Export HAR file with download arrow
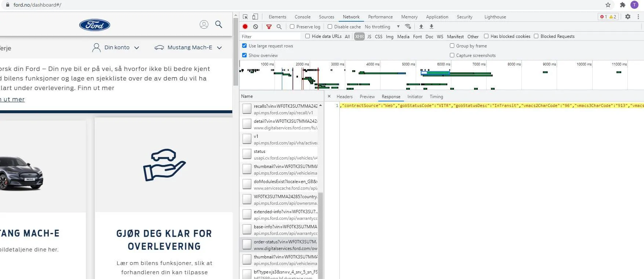The image size is (644, 279). click(x=432, y=26)
